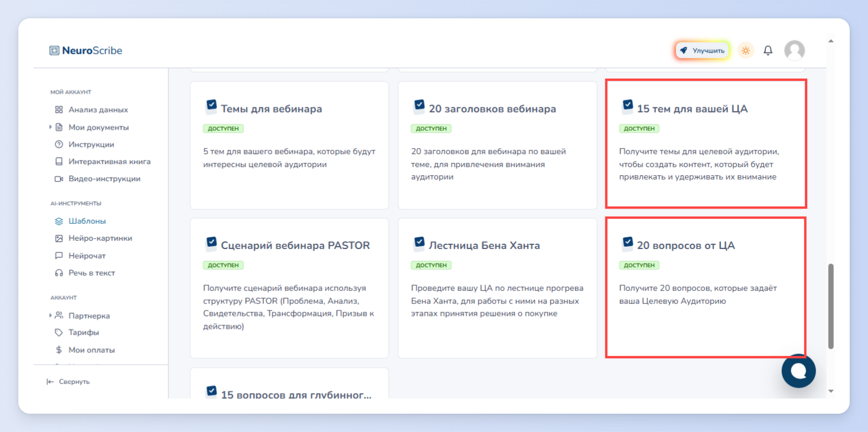
Task: Click the Интерактивная книга book icon
Action: pos(59,161)
